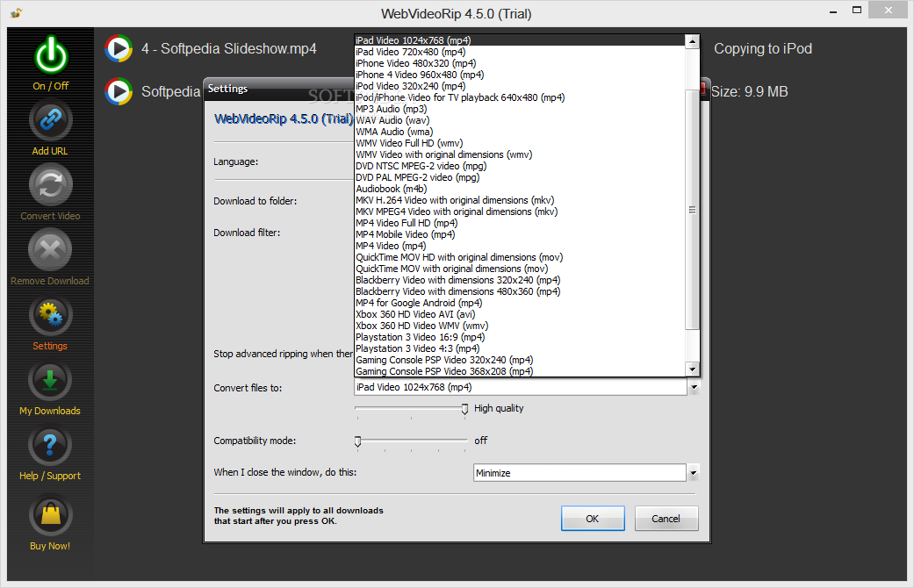Click the play icon beside the Softpedia download
The image size is (914, 588).
(119, 91)
